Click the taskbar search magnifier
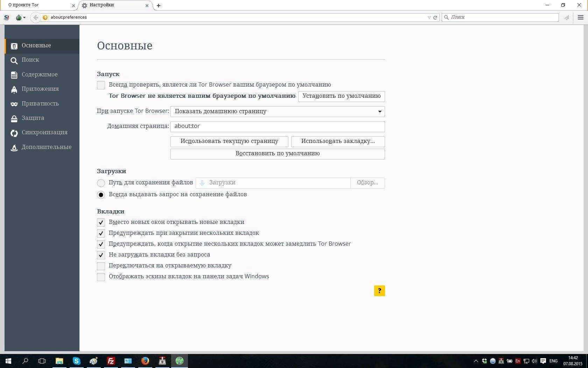Viewport: 588px width, 368px height. [25, 361]
